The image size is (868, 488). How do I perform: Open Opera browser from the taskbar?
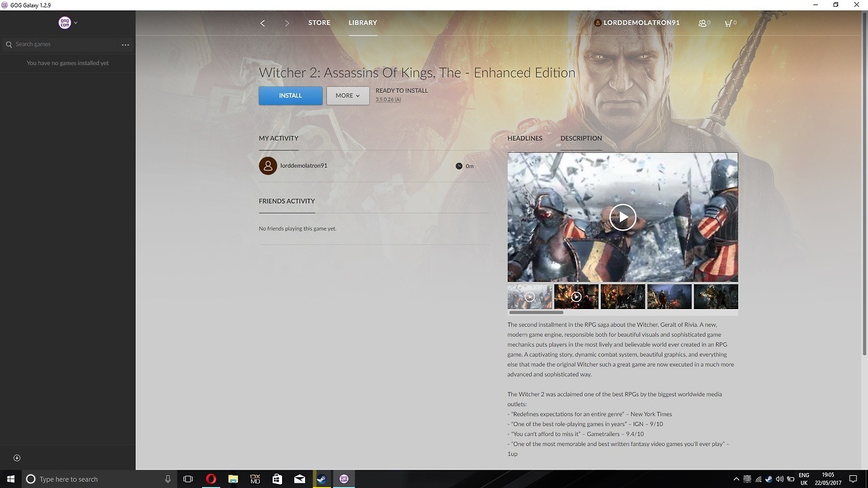point(211,479)
